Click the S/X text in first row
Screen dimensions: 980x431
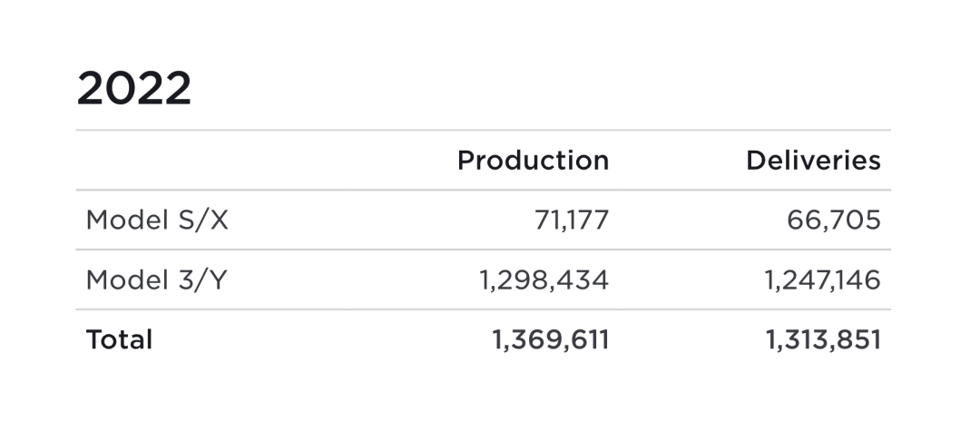[203, 220]
